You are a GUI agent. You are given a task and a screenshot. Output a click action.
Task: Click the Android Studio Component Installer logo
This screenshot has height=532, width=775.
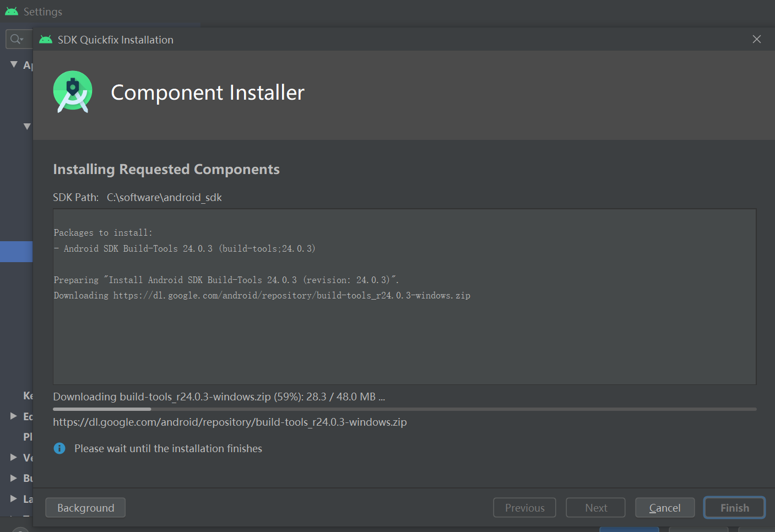pyautogui.click(x=73, y=92)
